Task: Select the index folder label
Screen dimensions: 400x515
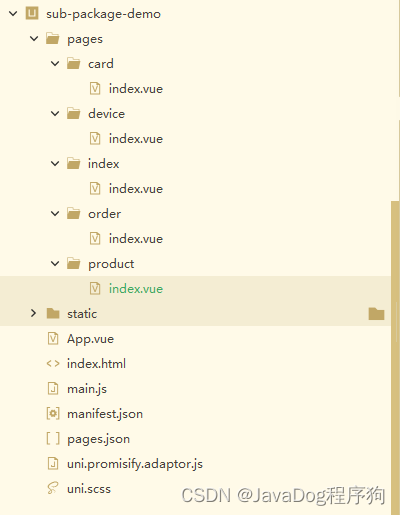Action: click(103, 164)
